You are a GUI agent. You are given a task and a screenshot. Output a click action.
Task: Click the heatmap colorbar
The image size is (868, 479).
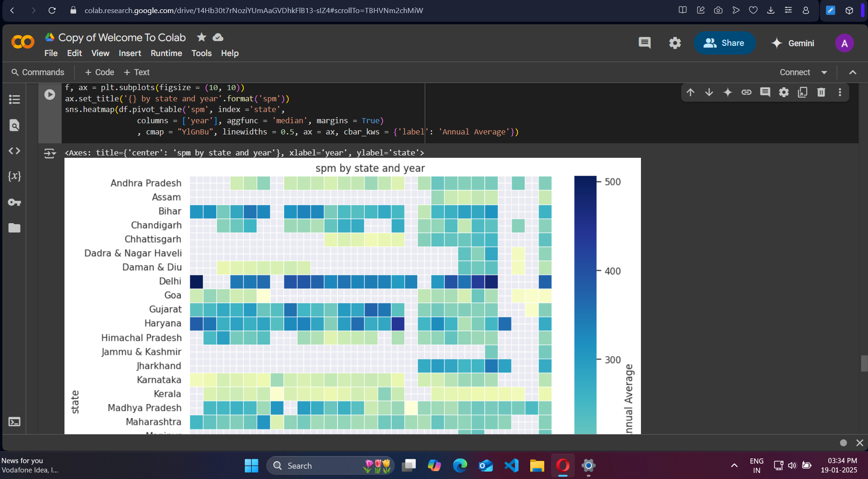click(585, 304)
